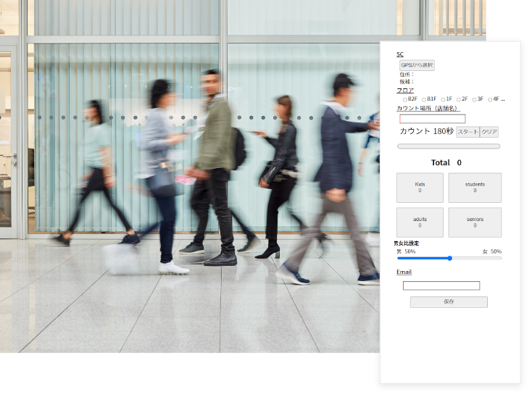The width and height of the screenshot is (532, 397).
Task: Click the count location store name field
Action: [432, 119]
